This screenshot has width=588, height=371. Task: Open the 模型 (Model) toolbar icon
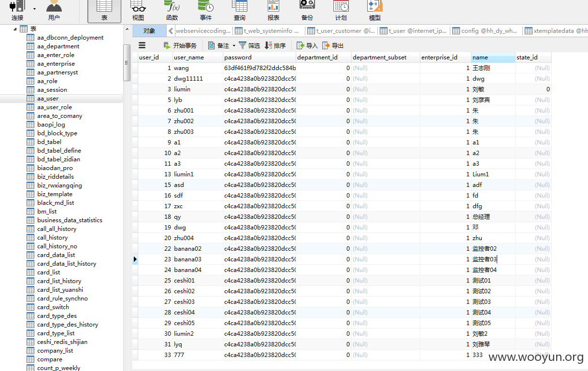375,11
